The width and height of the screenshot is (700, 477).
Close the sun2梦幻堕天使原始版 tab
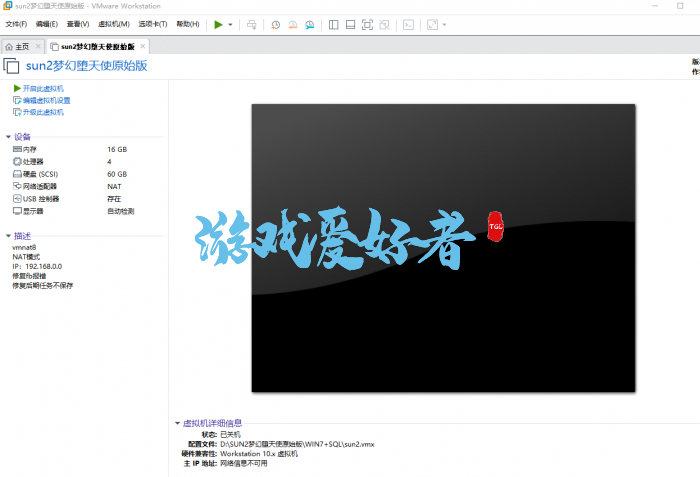[x=143, y=46]
